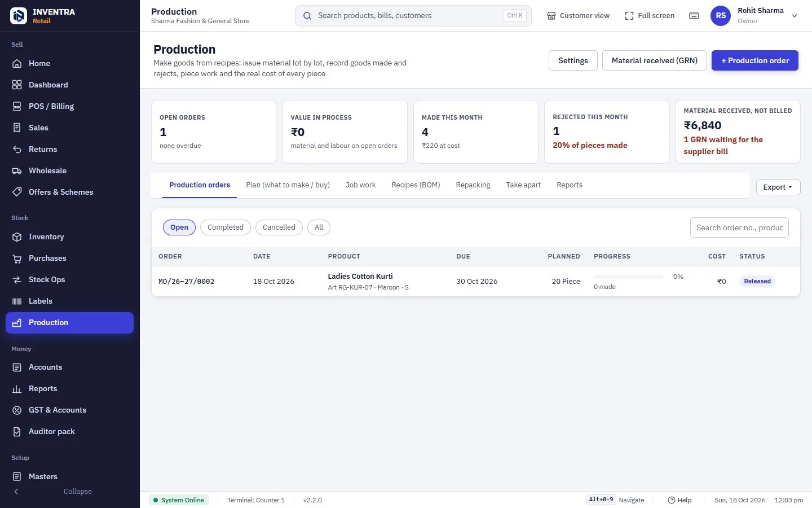Enter Full screen mode
The height and width of the screenshot is (508, 812).
pyautogui.click(x=650, y=16)
